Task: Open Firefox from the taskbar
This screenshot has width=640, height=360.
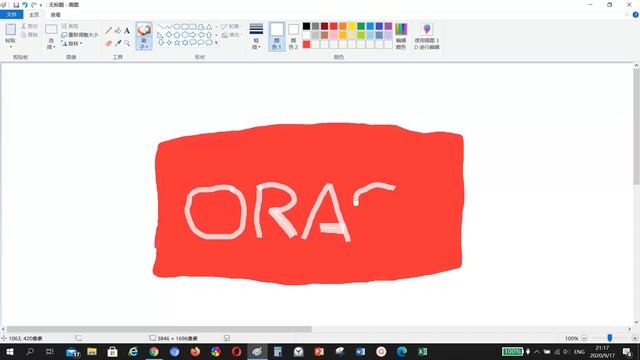Action: point(195,351)
